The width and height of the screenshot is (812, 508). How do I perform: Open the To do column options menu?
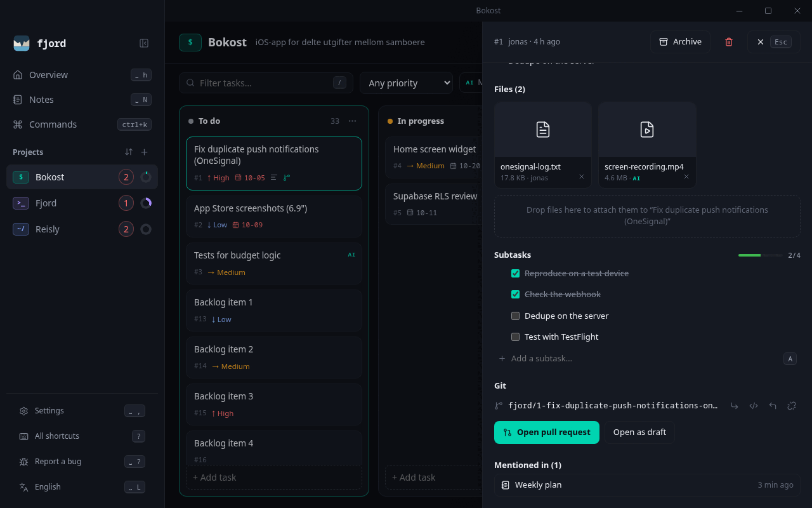(x=353, y=121)
